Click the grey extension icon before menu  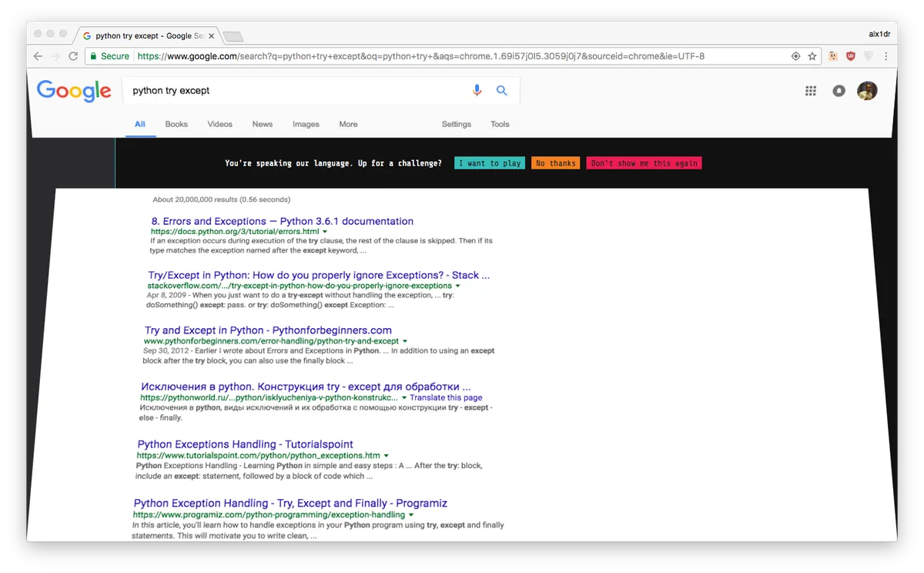tap(869, 56)
